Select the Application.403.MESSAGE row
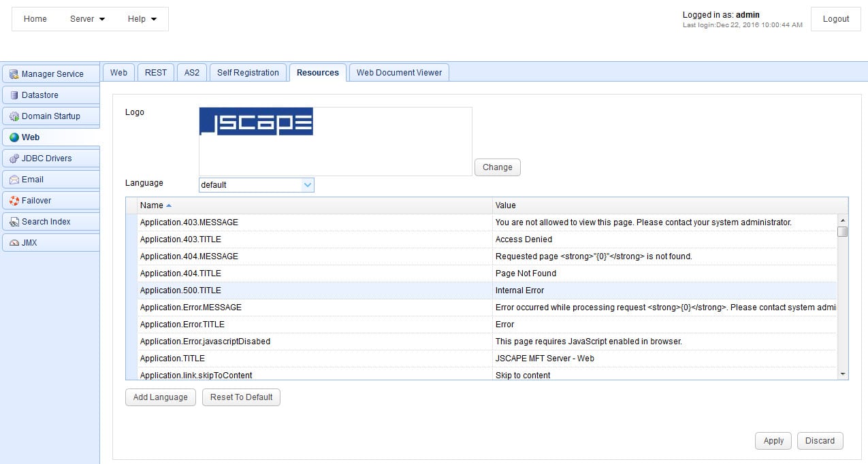The height and width of the screenshot is (464, 868). pyautogui.click(x=481, y=222)
